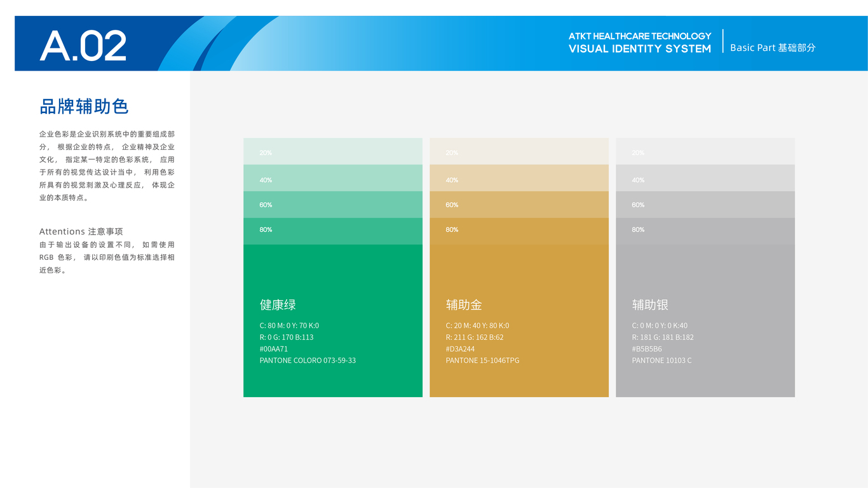The image size is (868, 488).
Task: Select the 40% green tint swatch
Action: [x=333, y=178]
